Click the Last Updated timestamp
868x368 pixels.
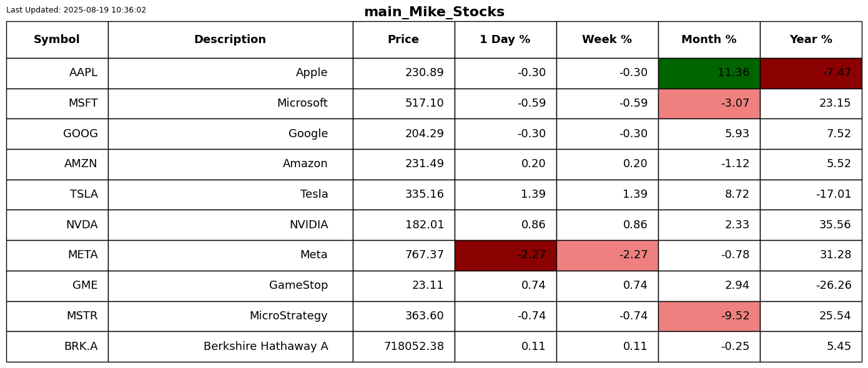tap(76, 10)
